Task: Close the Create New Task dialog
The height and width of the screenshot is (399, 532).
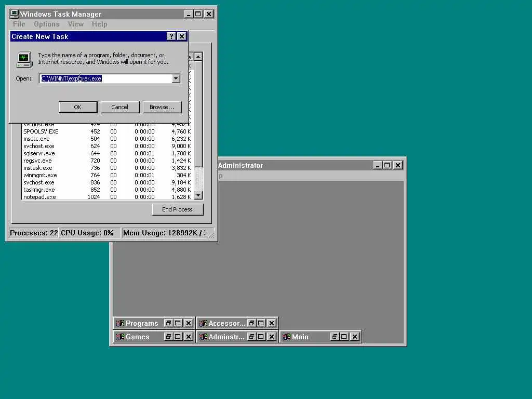Action: (x=182, y=36)
